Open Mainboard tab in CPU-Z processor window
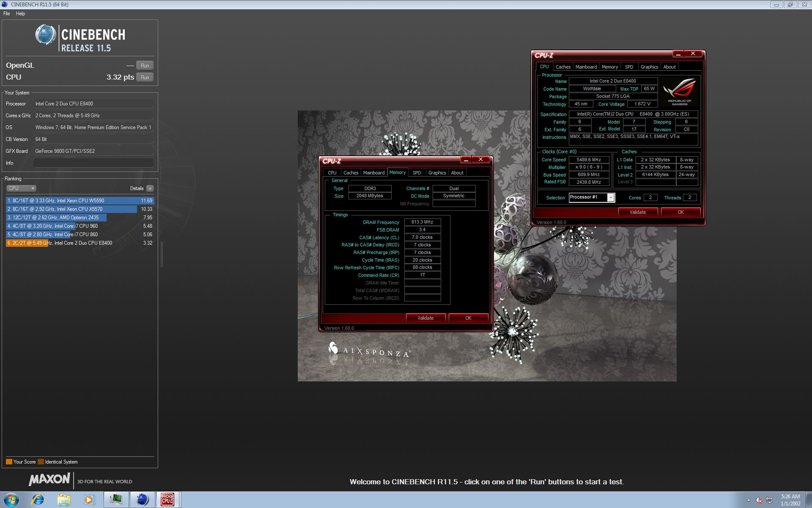 586,67
